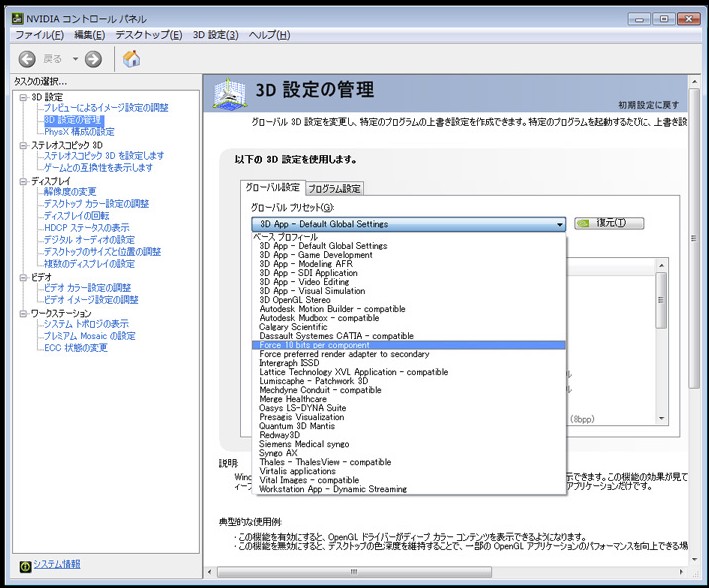Image resolution: width=709 pixels, height=588 pixels.
Task: Open デスクトップのサイズと位置の調整
Action: pos(102,251)
